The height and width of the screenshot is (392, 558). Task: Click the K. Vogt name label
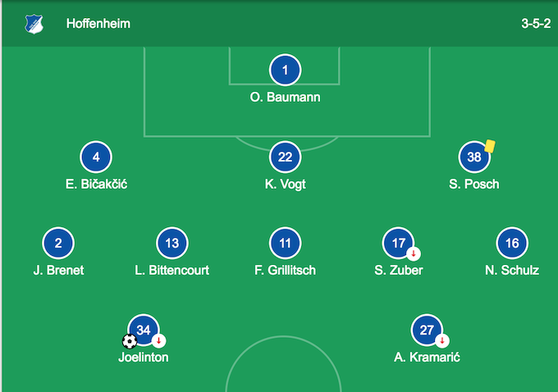point(286,184)
